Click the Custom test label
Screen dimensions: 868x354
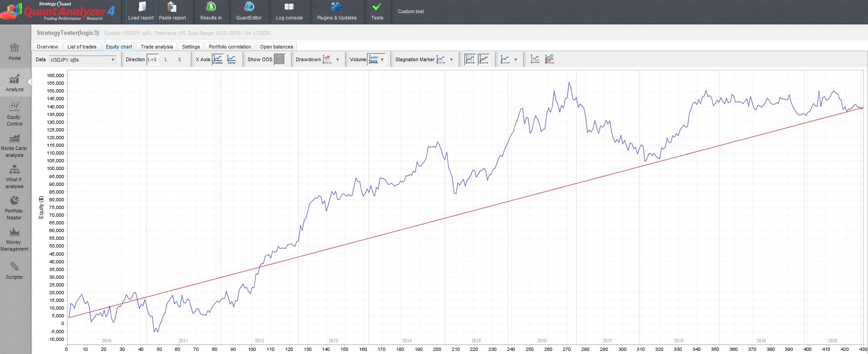(x=411, y=11)
